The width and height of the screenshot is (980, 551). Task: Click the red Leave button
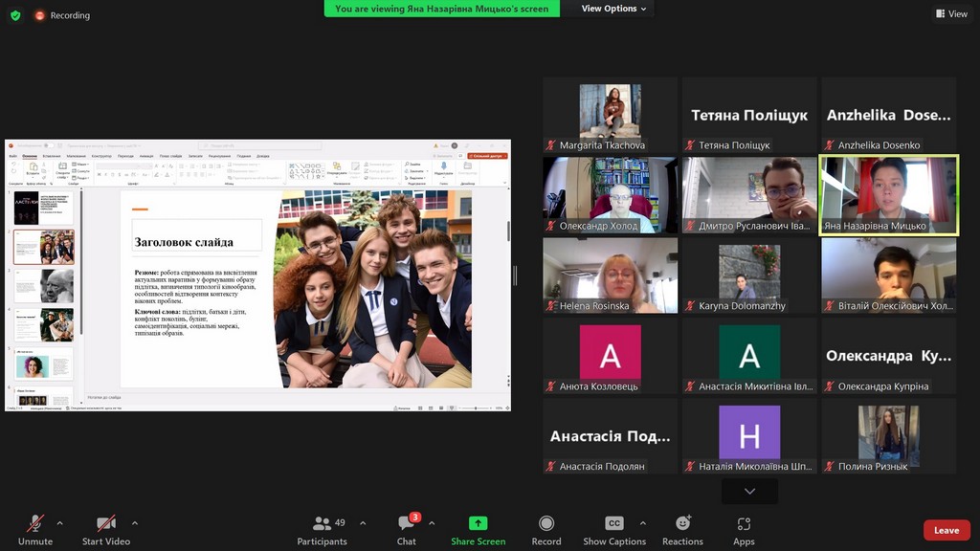click(x=946, y=530)
